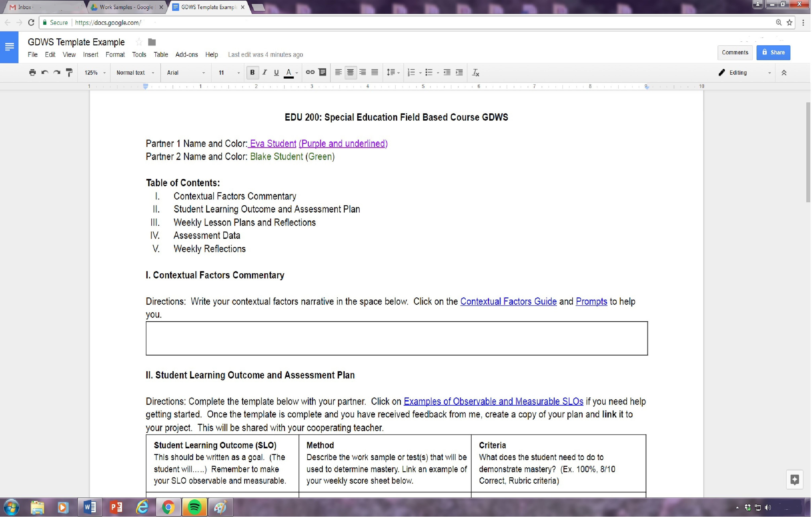Open Examples of Observable and Measurable SLOs link
The image size is (812, 517).
coord(493,401)
